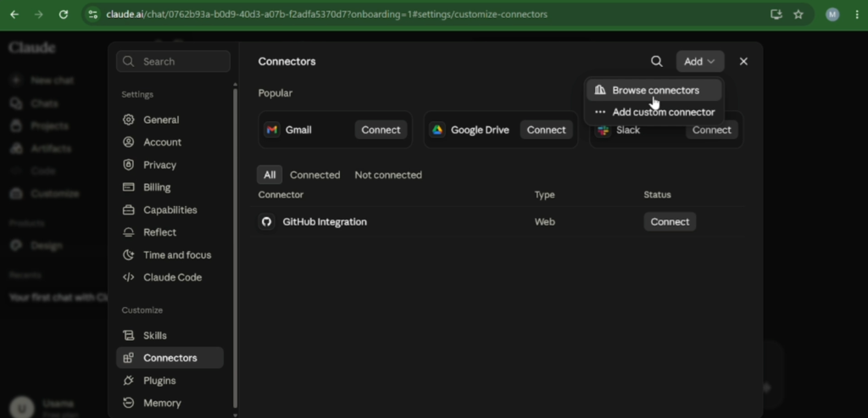Open the Time and focus settings page
The height and width of the screenshot is (418, 868).
coord(170,255)
